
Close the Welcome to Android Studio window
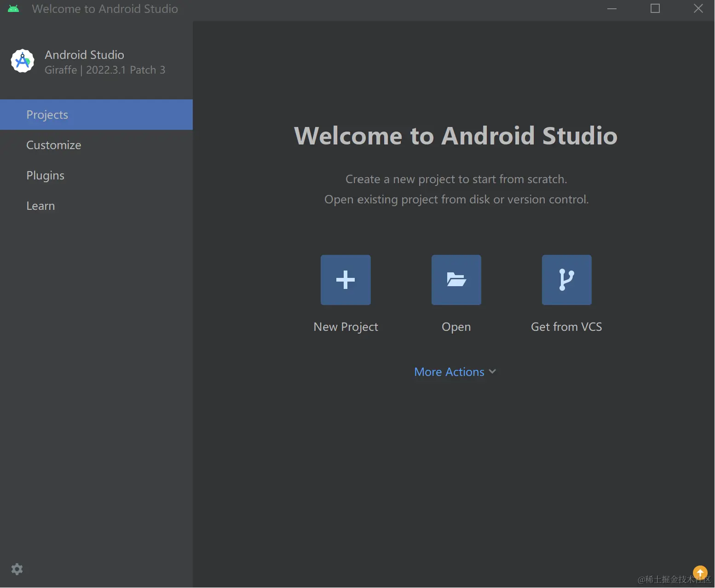(x=698, y=9)
